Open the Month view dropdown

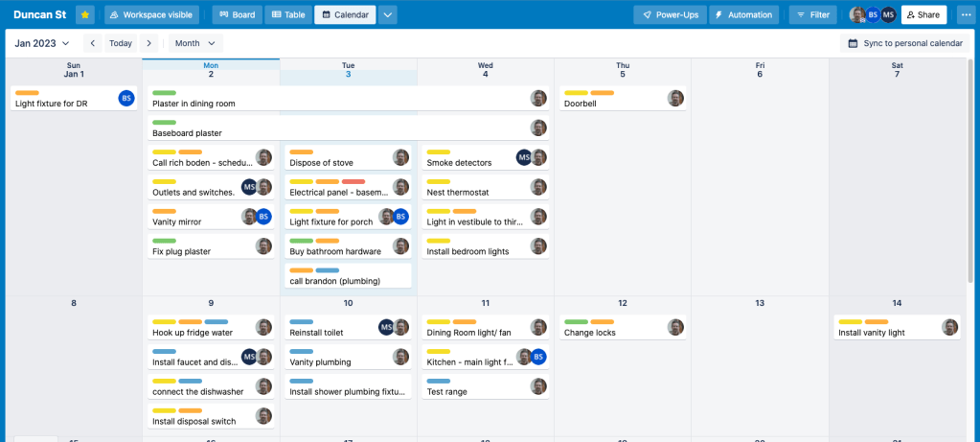click(x=195, y=43)
